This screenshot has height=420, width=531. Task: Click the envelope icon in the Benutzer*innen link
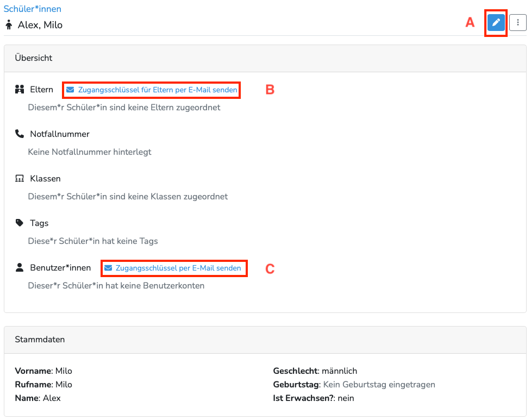tap(108, 268)
